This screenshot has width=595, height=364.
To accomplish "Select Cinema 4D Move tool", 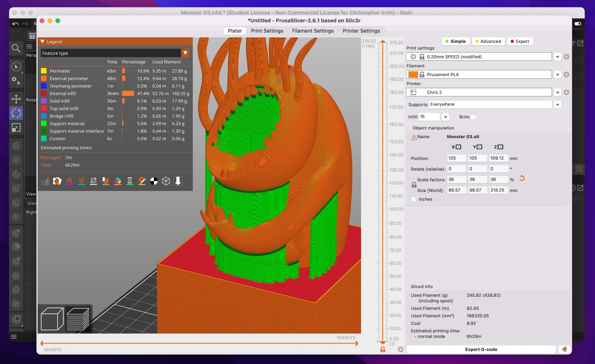I will pyautogui.click(x=16, y=99).
